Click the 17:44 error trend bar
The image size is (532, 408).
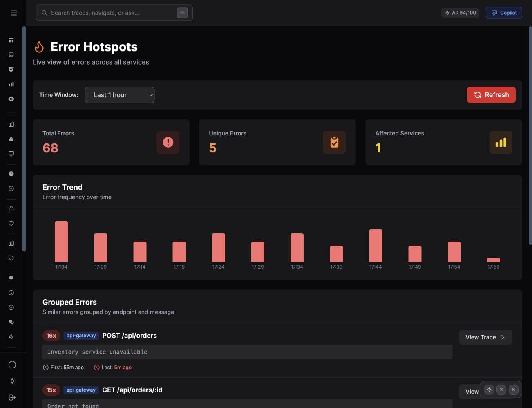(376, 246)
